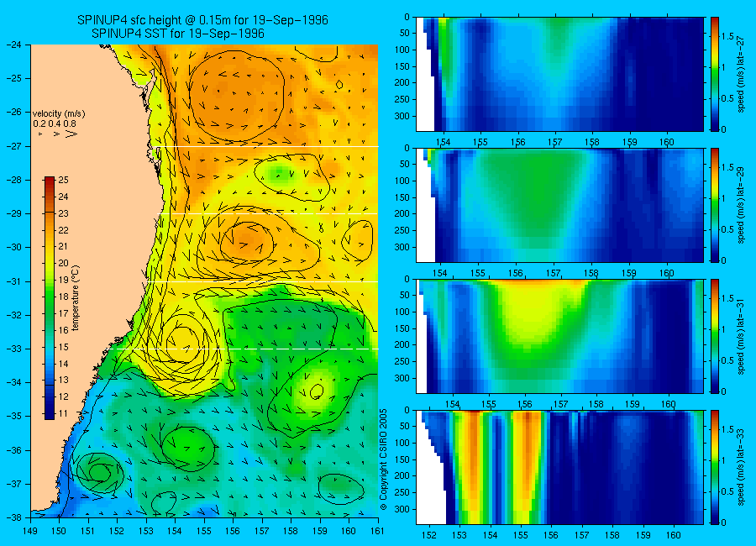Select the lat=-27 speed section plot

tap(559, 74)
